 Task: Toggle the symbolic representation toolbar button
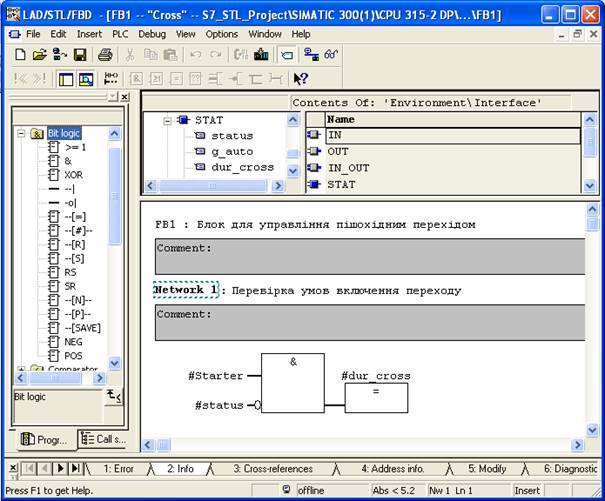pyautogui.click(x=287, y=55)
